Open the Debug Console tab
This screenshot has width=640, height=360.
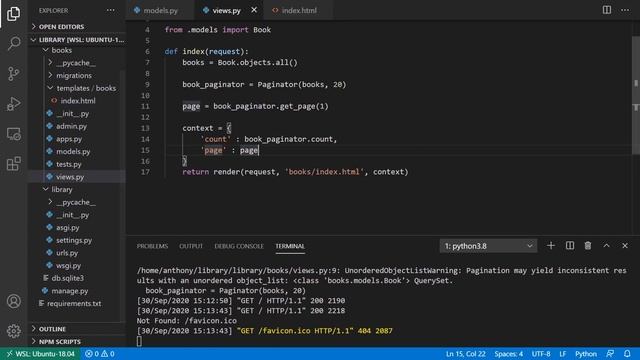239,246
